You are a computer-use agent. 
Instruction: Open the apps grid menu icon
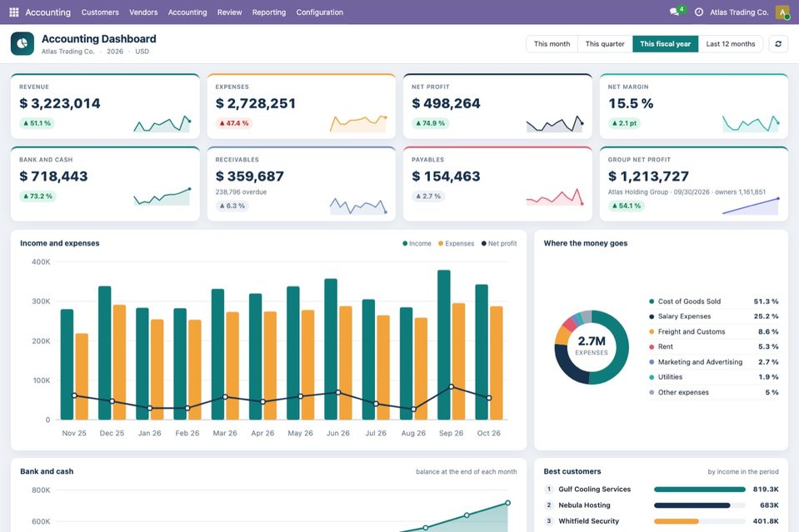tap(14, 12)
